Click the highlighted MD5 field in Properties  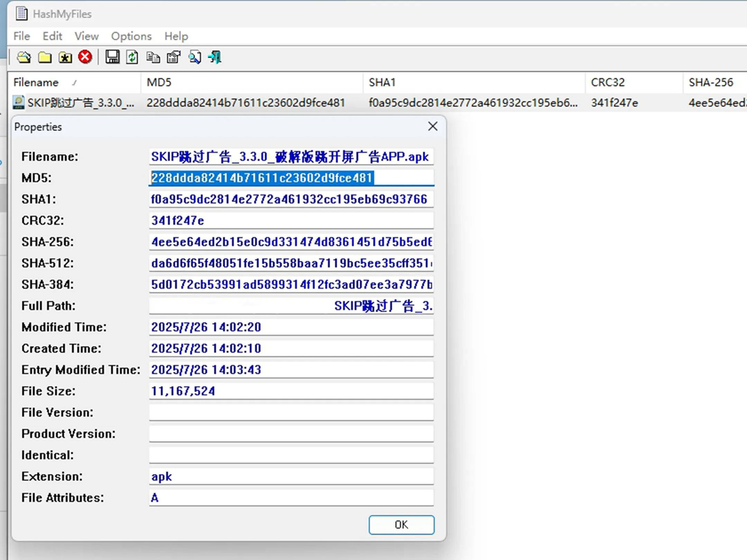coord(291,178)
